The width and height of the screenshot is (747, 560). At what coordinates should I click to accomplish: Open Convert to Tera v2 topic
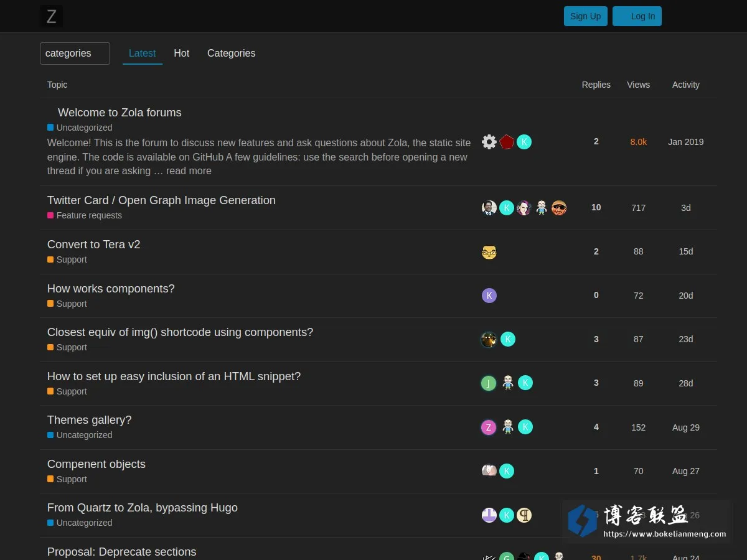[x=94, y=245]
